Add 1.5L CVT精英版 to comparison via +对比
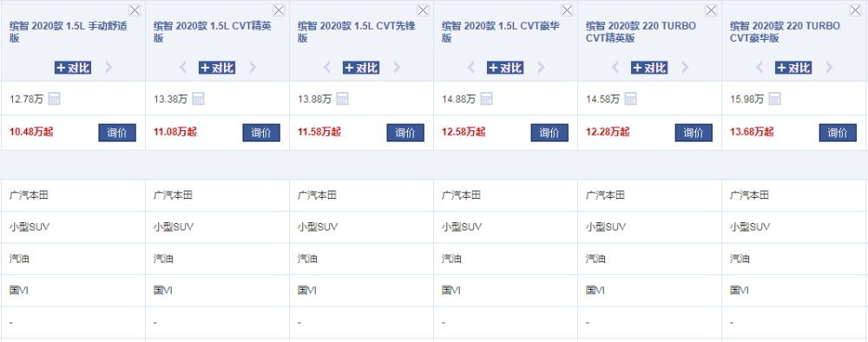The height and width of the screenshot is (342, 868). 217,68
